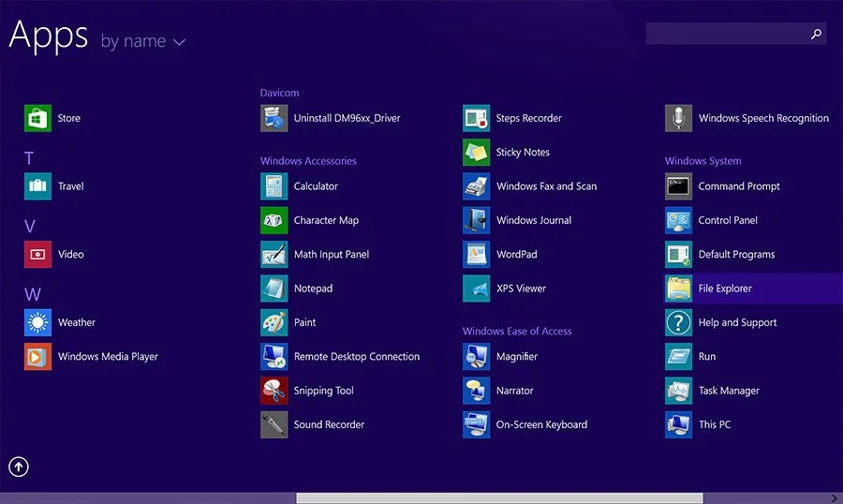Open the Command Prompt icon
The image size is (843, 504).
pos(678,186)
